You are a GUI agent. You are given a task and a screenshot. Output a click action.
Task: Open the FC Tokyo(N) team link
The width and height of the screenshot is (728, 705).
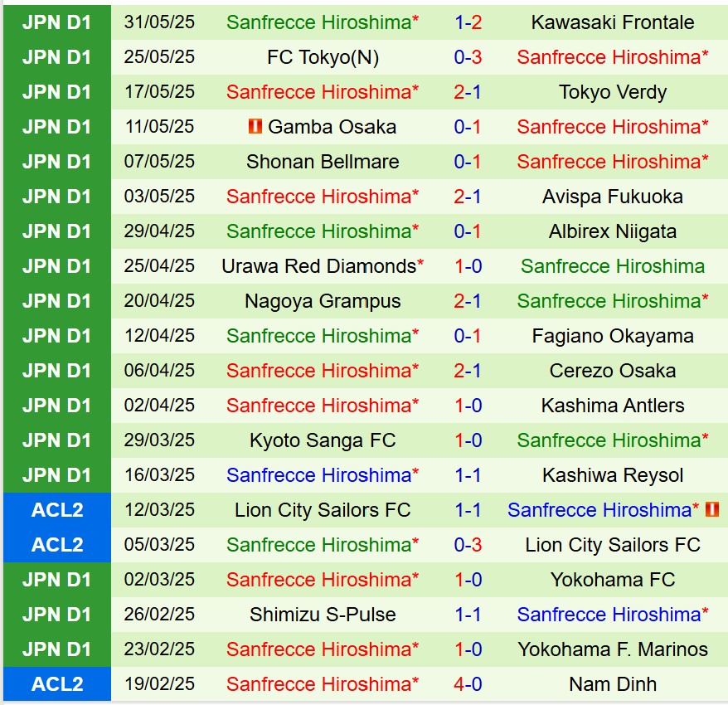[x=323, y=57]
